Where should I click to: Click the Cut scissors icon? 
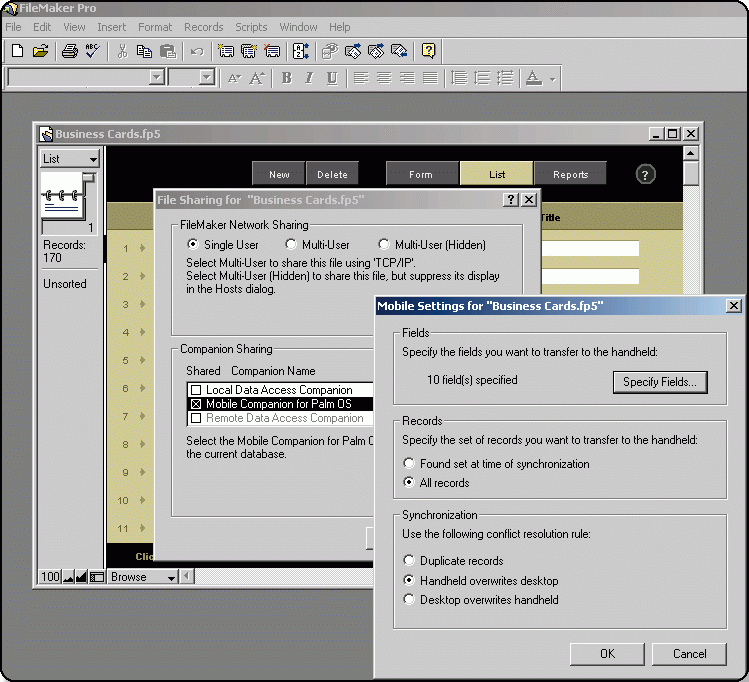(x=122, y=51)
